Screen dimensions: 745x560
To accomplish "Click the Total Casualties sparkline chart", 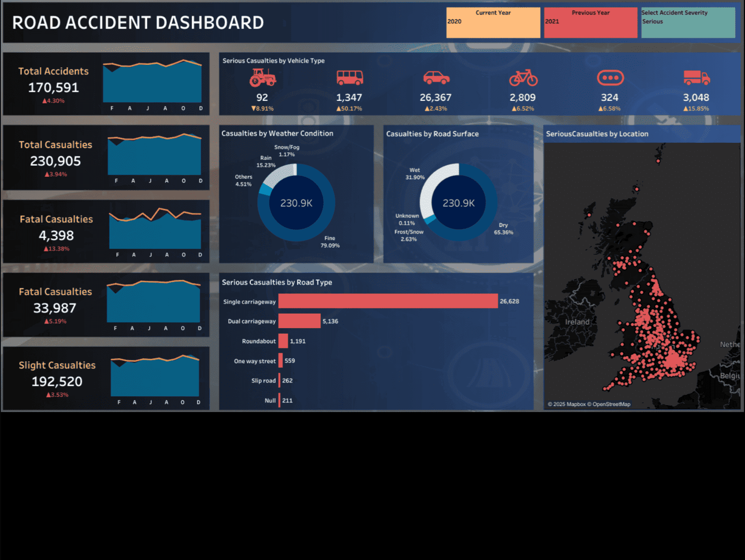I will click(154, 156).
